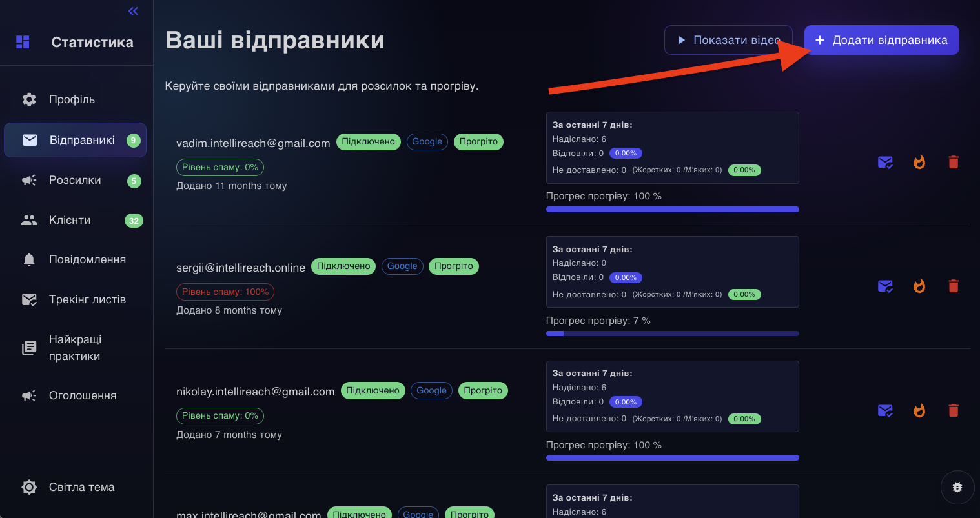Delete sender vadim.intellireach@gmail.com with trash icon

(954, 162)
